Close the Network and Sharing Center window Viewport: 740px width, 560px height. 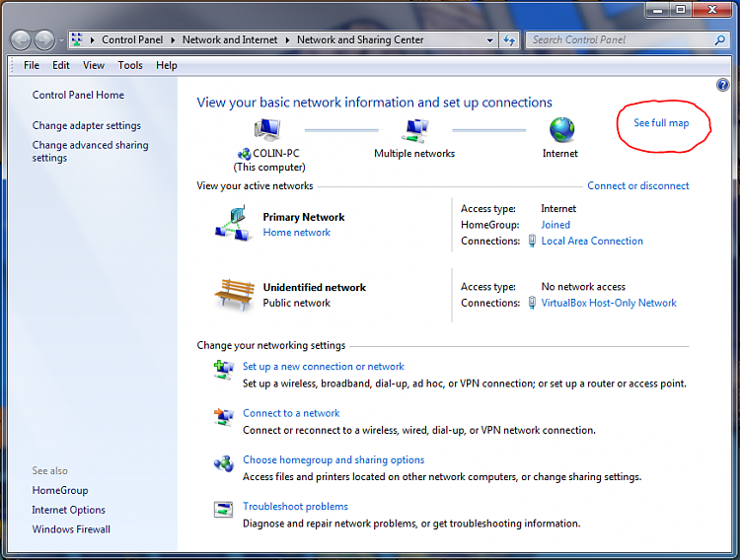(712, 10)
